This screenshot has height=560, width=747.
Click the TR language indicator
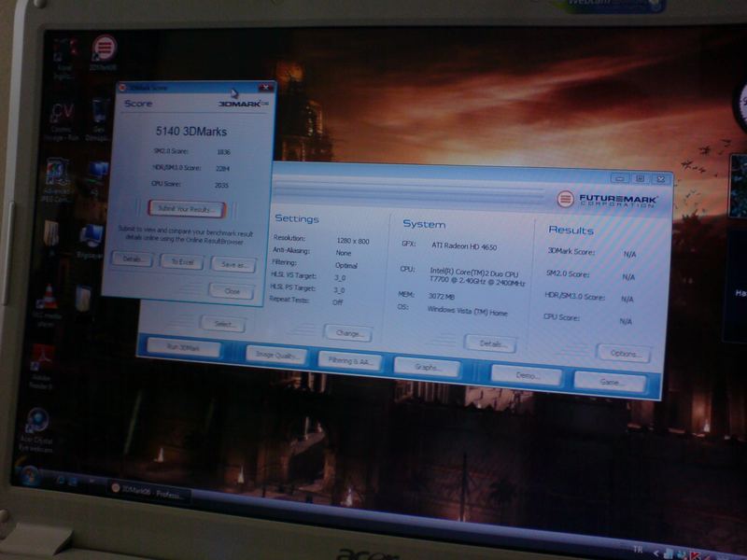tap(638, 550)
